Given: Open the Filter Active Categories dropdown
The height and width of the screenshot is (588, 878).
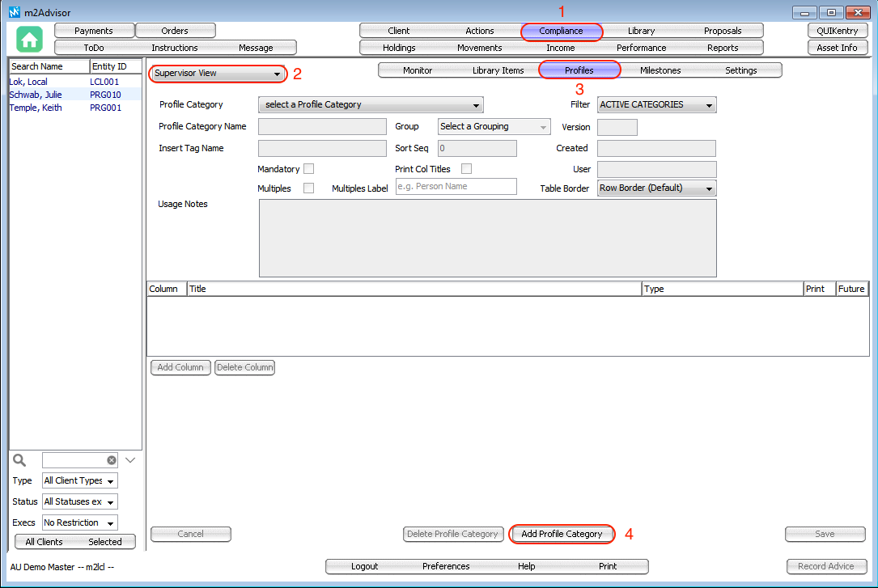Looking at the screenshot, I should (656, 105).
